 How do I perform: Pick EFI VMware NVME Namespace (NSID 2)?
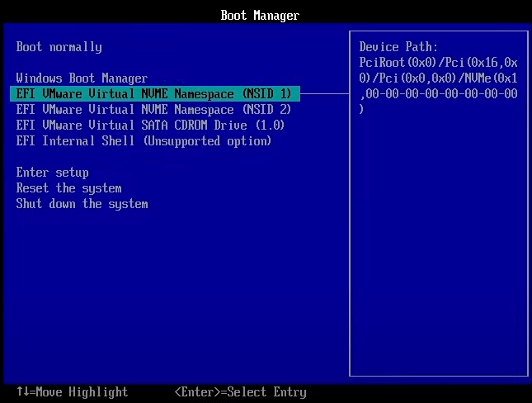[x=154, y=110]
